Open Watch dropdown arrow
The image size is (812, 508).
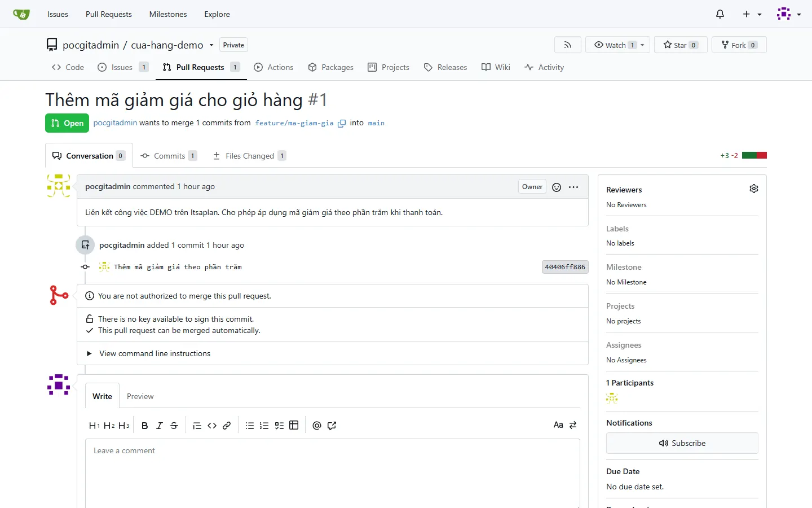[642, 45]
